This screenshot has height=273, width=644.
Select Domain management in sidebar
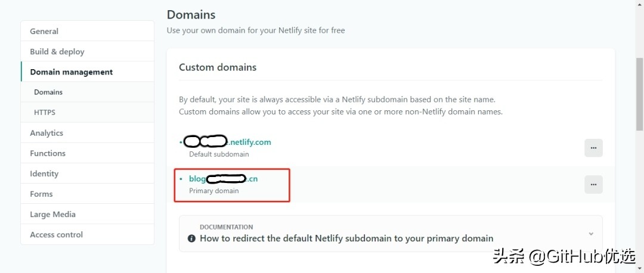click(71, 72)
